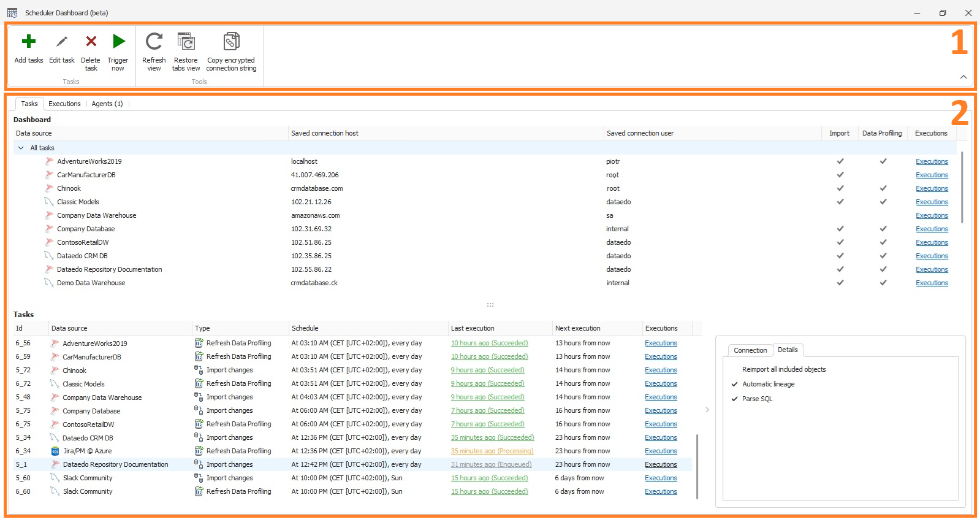
Task: Collapse the All tasks group
Action: click(x=21, y=148)
